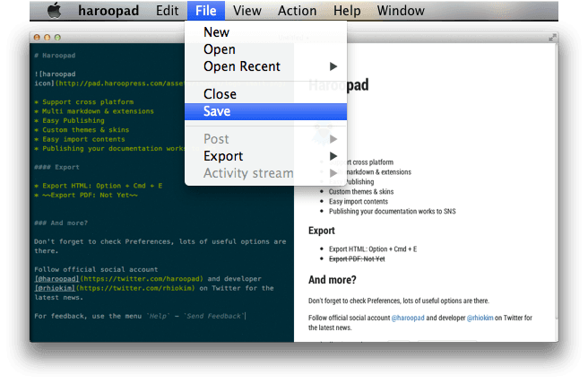Open the Action menu

click(297, 11)
